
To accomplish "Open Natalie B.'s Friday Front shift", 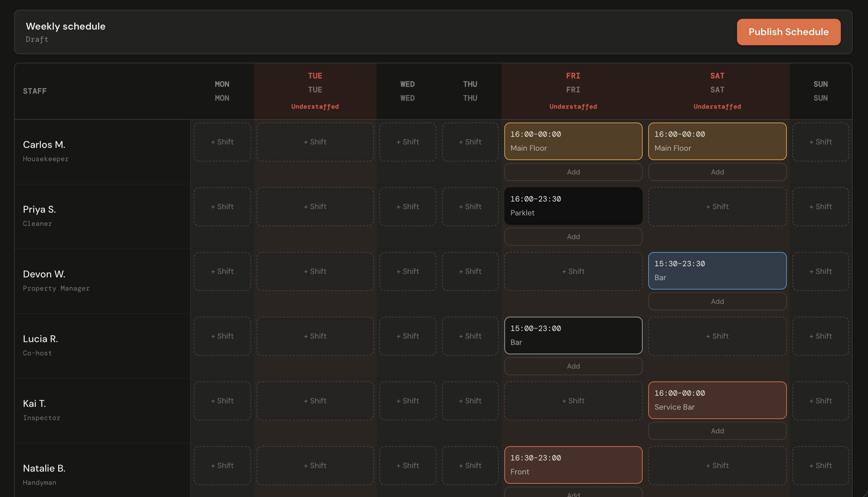I will (573, 465).
